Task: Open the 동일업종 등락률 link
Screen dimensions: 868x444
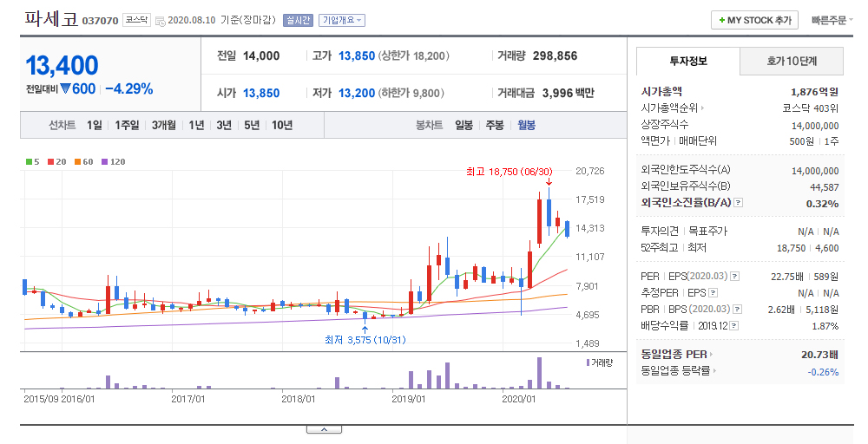Action: (676, 371)
